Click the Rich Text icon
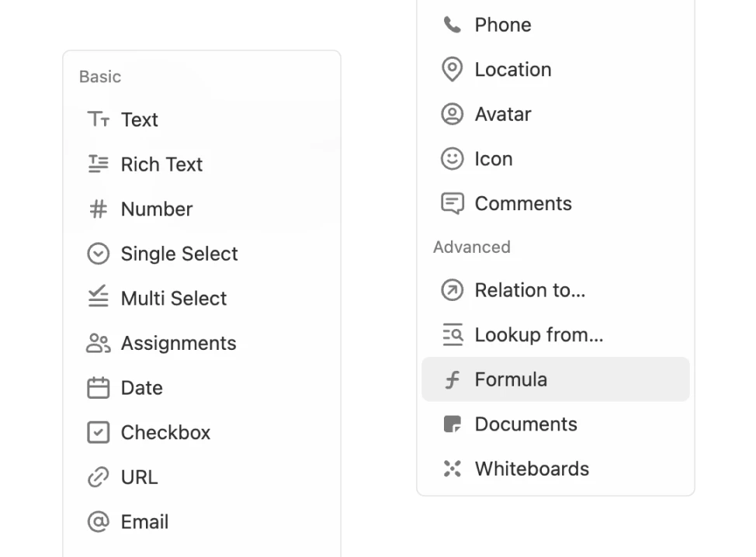Image resolution: width=756 pixels, height=557 pixels. pyautogui.click(x=98, y=164)
